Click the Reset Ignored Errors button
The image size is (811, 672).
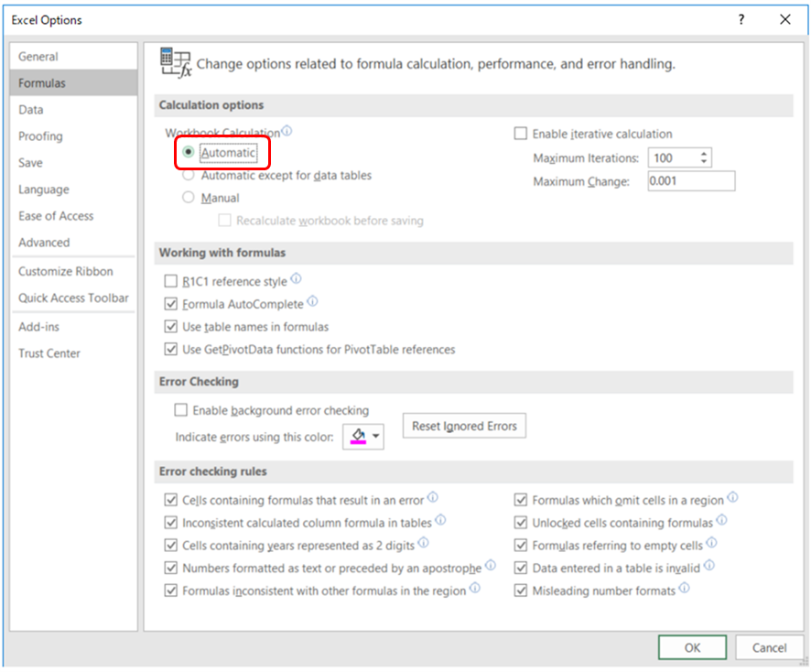click(x=464, y=426)
